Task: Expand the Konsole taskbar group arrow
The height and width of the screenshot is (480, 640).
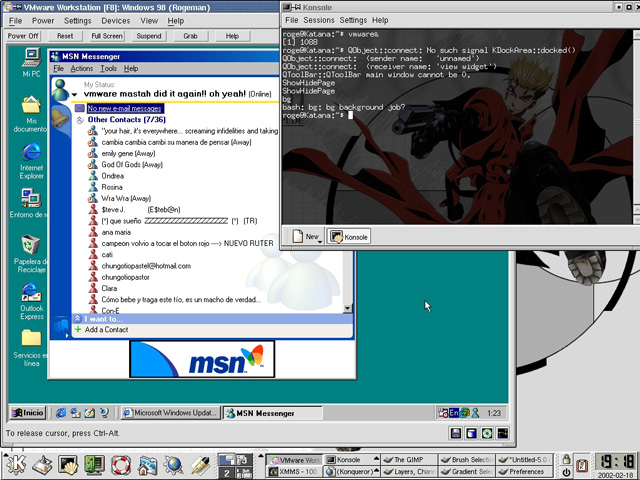Action: 377,458
